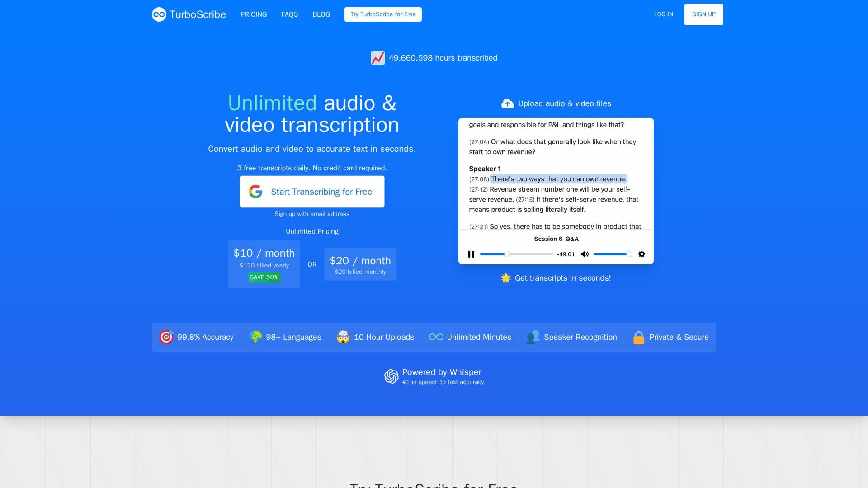Click Start Transcribing for Free button
868x488 pixels.
[x=312, y=192]
